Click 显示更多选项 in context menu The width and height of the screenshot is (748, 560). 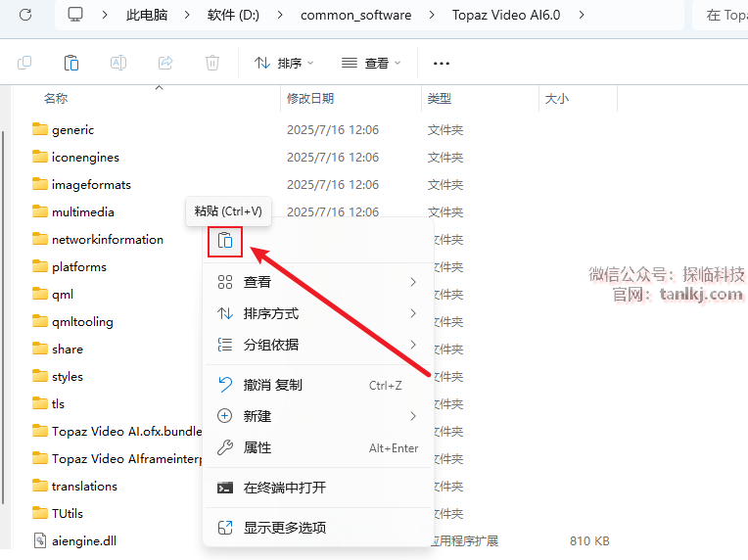[x=284, y=528]
